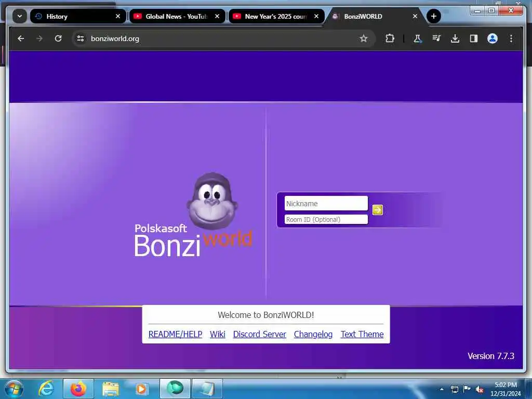The height and width of the screenshot is (399, 532).
Task: Open the Extensions puzzle icon
Action: coord(390,38)
